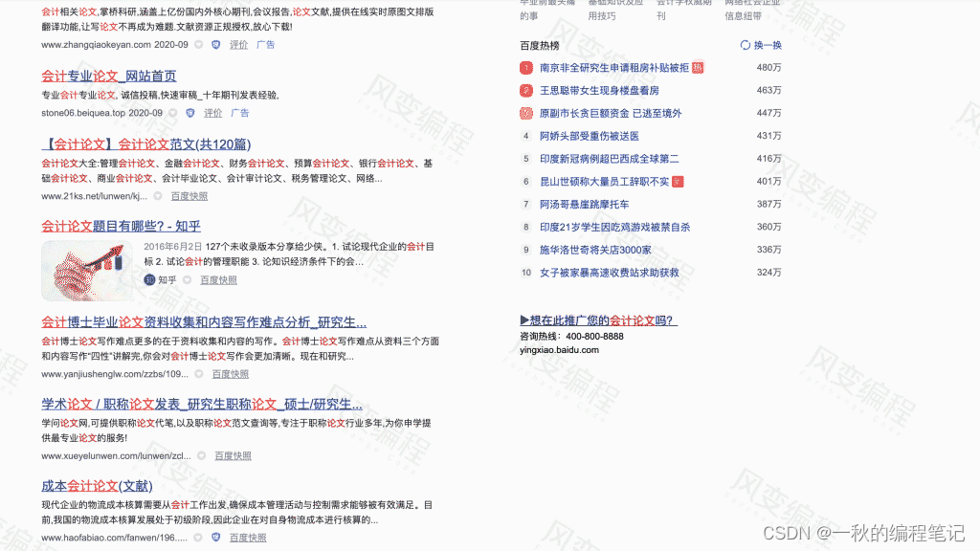Click the 咨询热线 400-800-8888 text
The image size is (980, 551).
tap(572, 336)
